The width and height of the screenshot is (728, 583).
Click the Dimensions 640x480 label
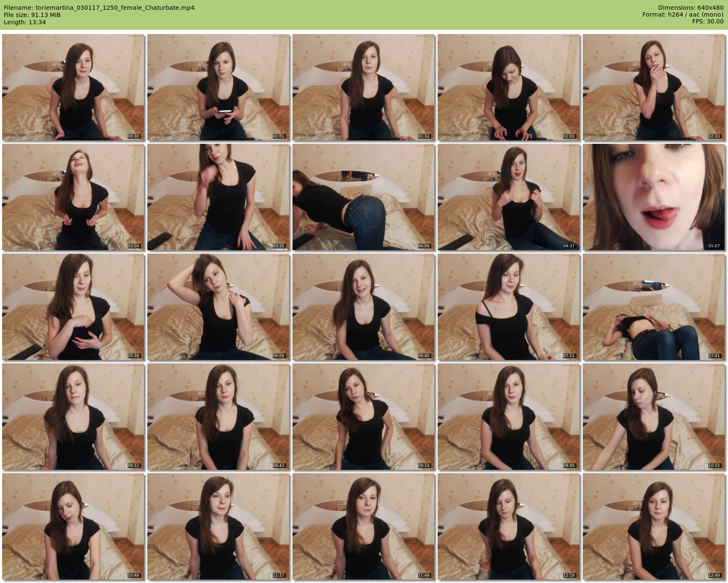(691, 8)
